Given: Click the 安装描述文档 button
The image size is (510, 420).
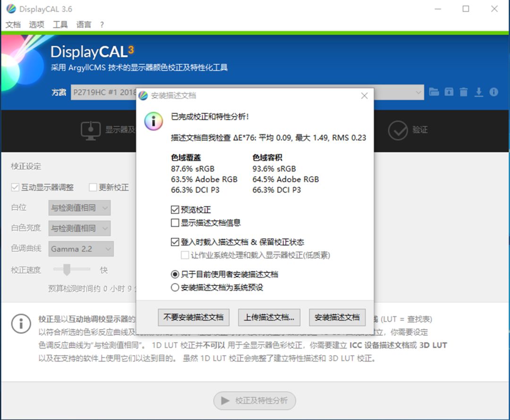Looking at the screenshot, I should [337, 317].
